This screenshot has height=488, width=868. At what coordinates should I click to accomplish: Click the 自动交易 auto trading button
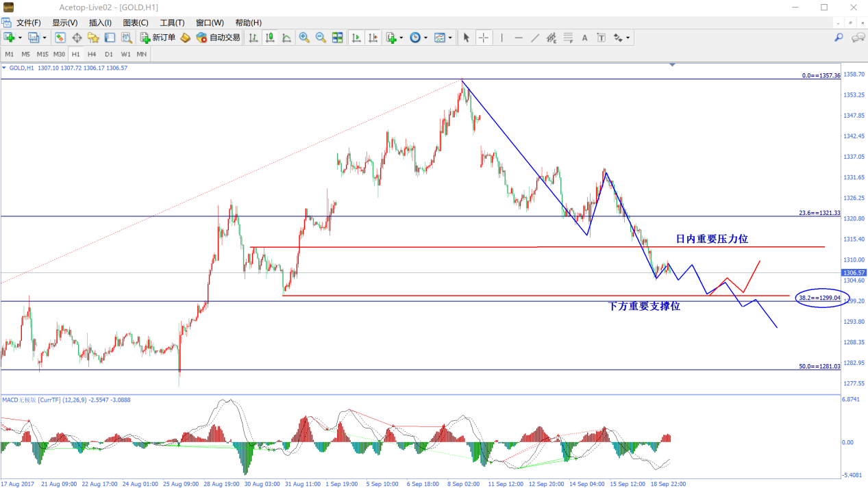point(218,38)
